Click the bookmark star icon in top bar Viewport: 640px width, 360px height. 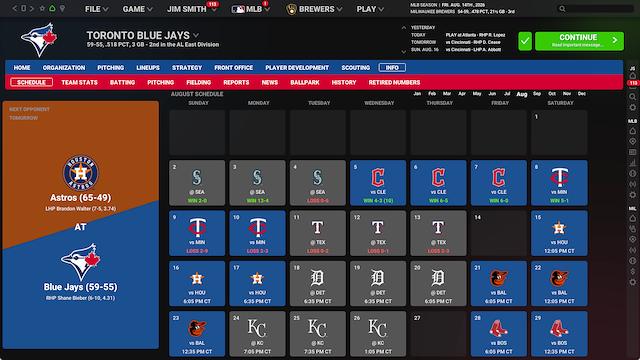click(x=42, y=8)
